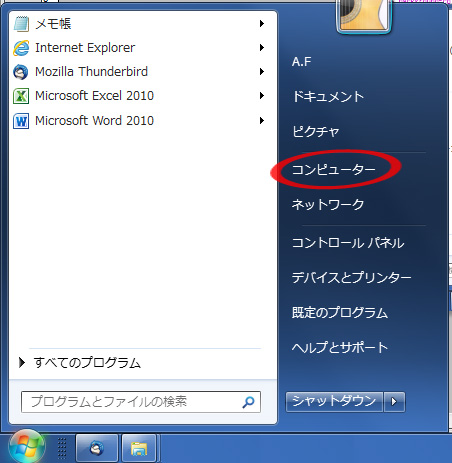Open ピクチャ folder
Screen dimensions: 452x463
[315, 131]
